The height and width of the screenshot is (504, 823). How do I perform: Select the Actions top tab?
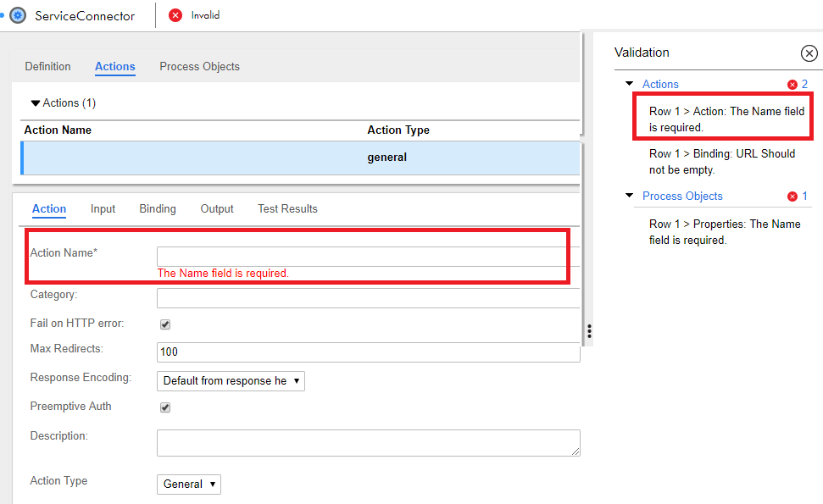115,67
